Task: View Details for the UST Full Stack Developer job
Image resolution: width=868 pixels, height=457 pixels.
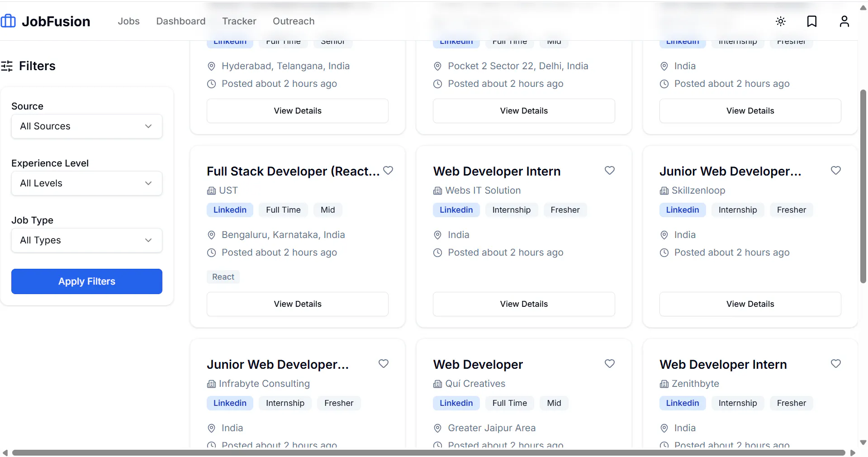Action: pyautogui.click(x=298, y=304)
